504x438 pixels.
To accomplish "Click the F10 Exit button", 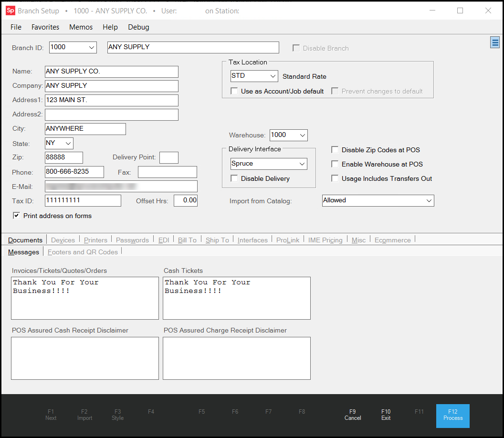I will pyautogui.click(x=386, y=415).
